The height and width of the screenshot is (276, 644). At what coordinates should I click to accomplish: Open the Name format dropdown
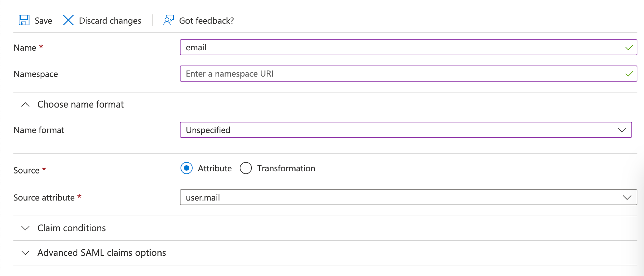pos(400,130)
